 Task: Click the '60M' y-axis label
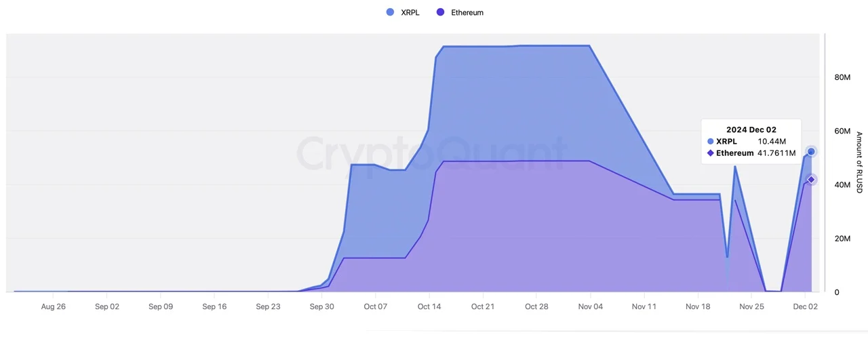pos(842,131)
